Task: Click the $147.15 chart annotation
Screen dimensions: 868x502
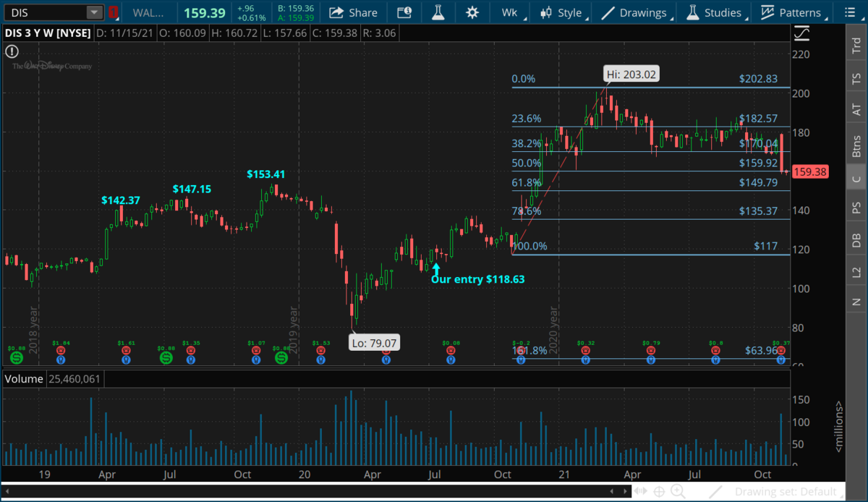Action: click(192, 189)
